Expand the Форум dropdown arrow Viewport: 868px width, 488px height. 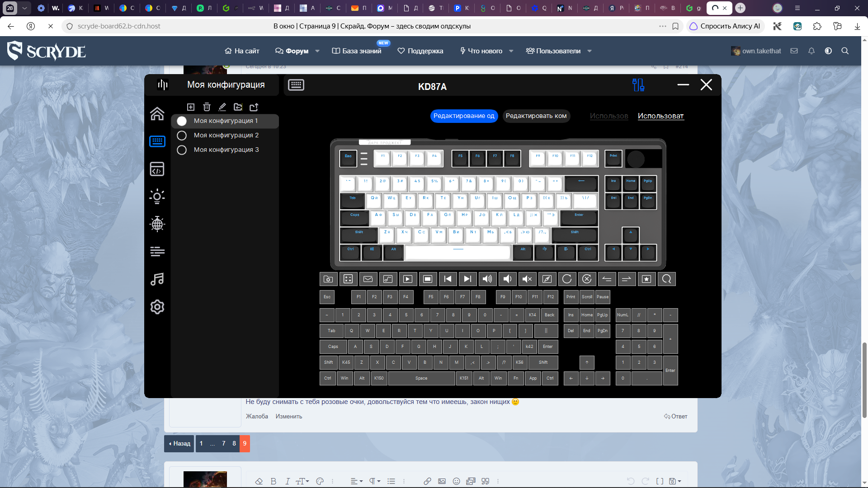tap(317, 51)
